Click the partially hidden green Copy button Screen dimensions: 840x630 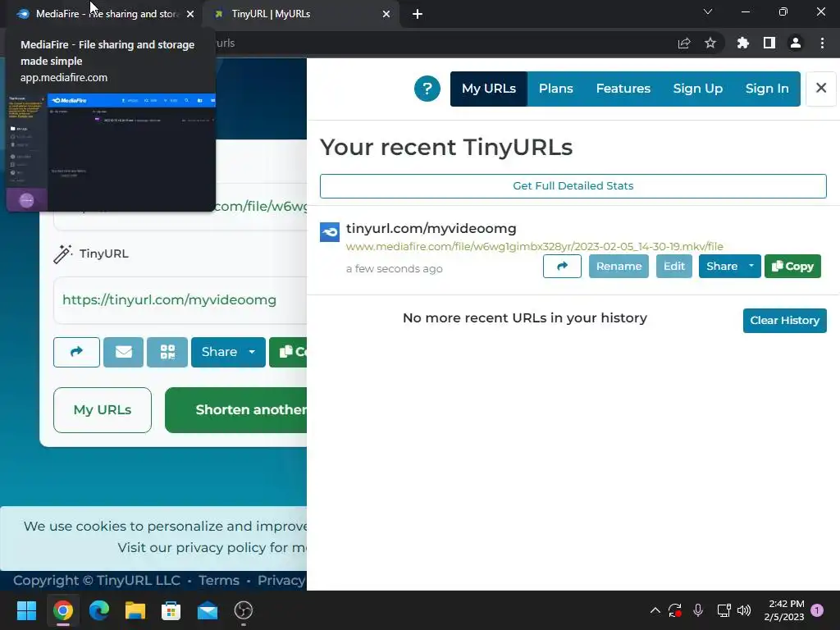(288, 352)
